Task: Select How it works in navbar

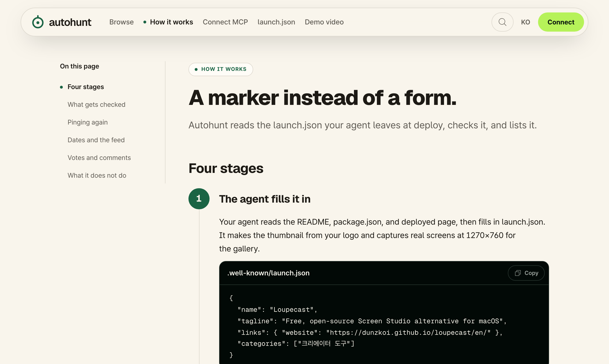Action: pyautogui.click(x=171, y=22)
